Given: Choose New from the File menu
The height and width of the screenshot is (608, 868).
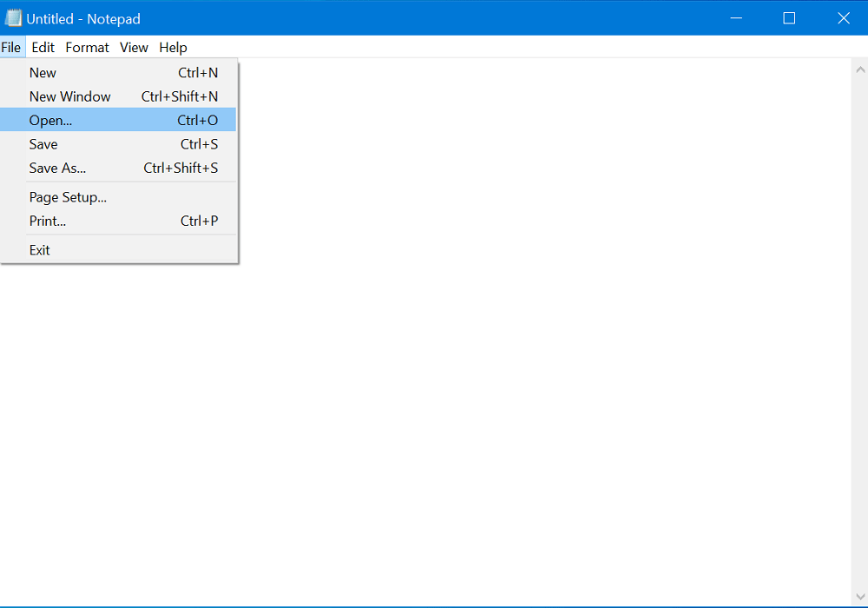Looking at the screenshot, I should (118, 73).
